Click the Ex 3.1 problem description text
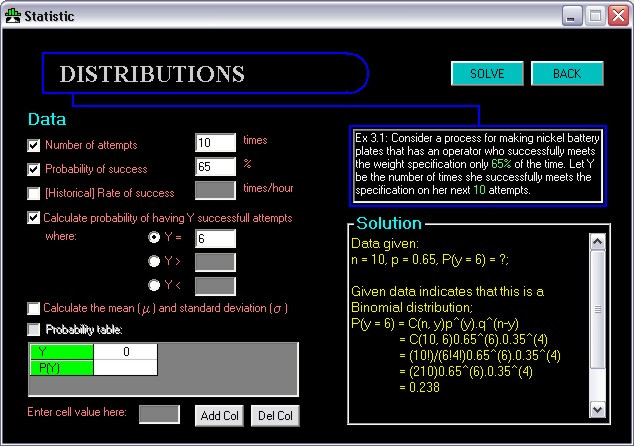The width and height of the screenshot is (634, 446). (477, 164)
